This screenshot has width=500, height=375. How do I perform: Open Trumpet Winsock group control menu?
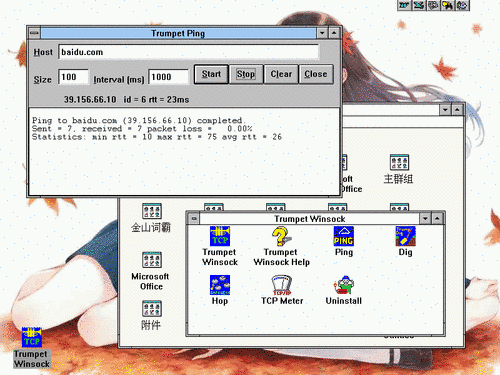(x=194, y=218)
